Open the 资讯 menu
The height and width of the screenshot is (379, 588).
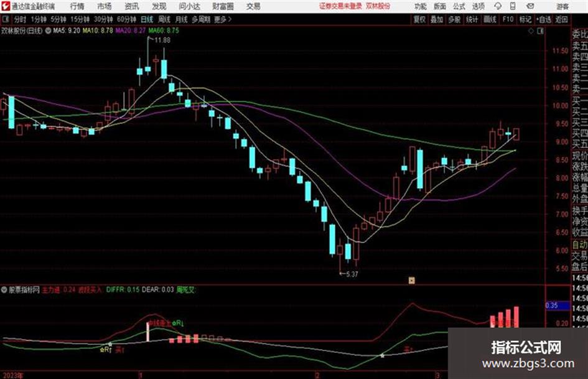pos(132,6)
